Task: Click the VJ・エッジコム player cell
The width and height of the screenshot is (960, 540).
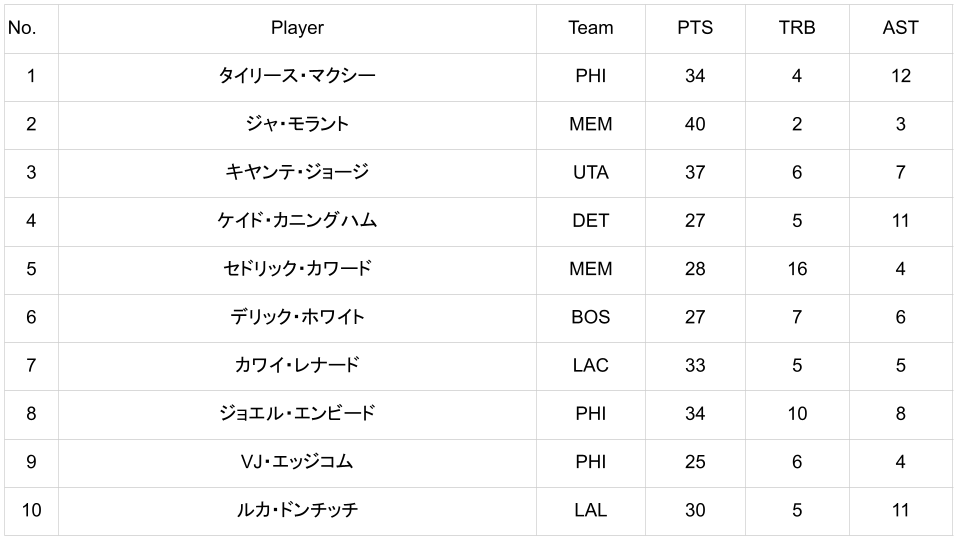Action: pyautogui.click(x=297, y=462)
